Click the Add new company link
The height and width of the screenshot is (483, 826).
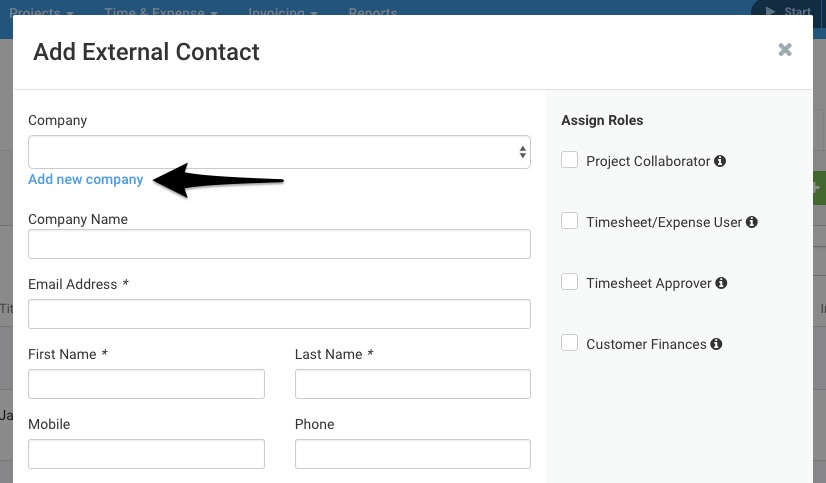[x=85, y=179]
